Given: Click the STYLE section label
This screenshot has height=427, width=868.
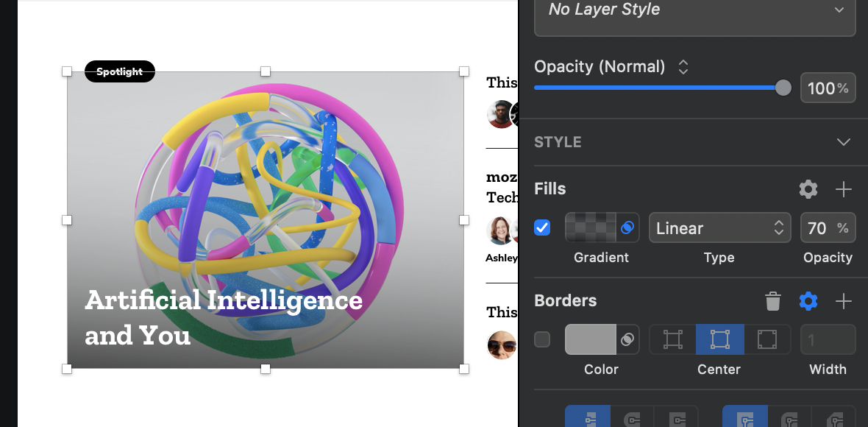Looking at the screenshot, I should click(558, 142).
